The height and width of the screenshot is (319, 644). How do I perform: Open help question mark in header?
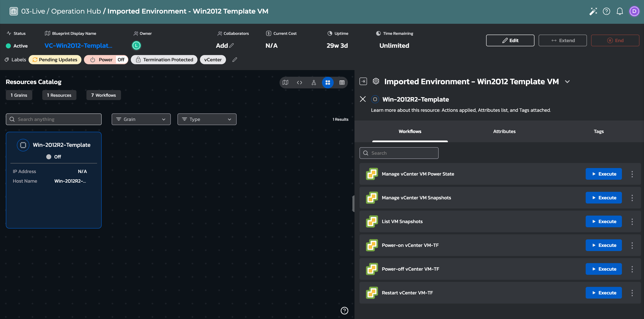[606, 11]
